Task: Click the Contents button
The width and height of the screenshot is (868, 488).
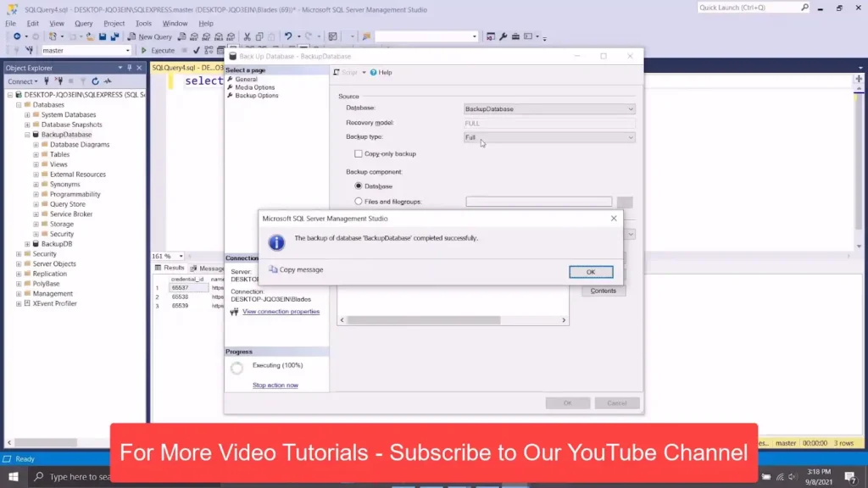Action: click(603, 291)
